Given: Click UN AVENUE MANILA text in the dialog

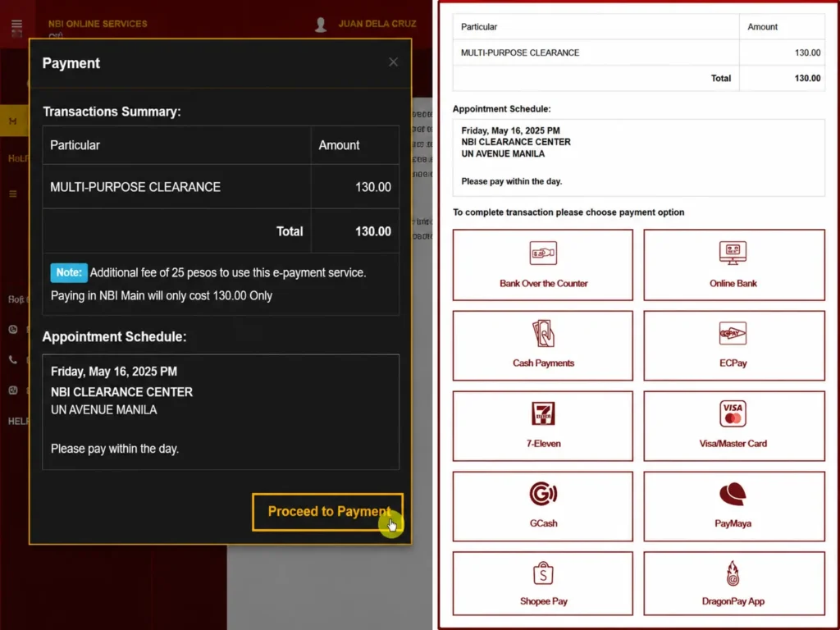Looking at the screenshot, I should point(103,410).
